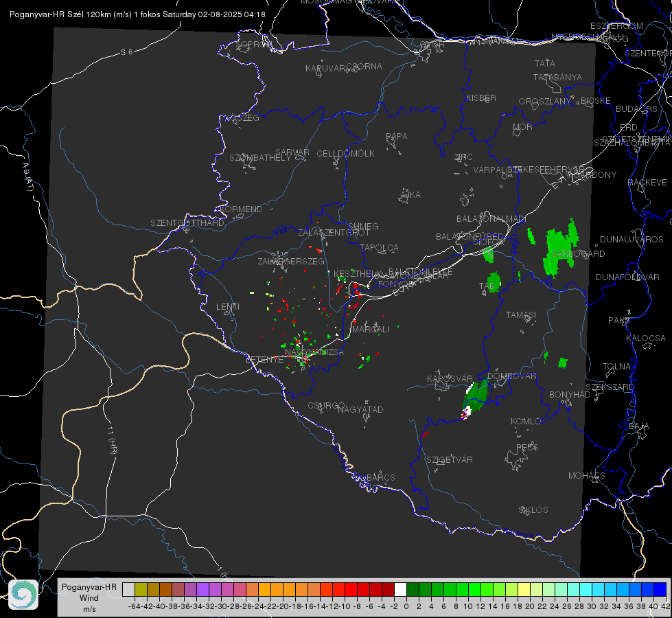Select the bright purple swatch between -34 and -32
Viewport: 672px width, 618px height.
point(202,589)
